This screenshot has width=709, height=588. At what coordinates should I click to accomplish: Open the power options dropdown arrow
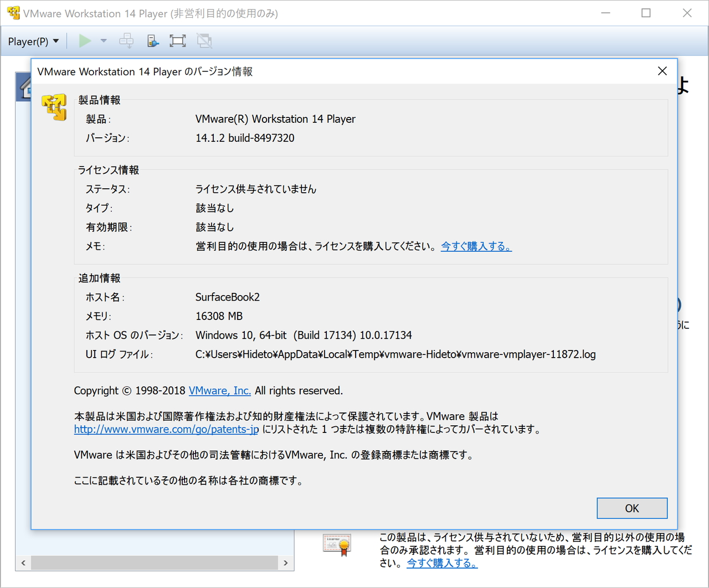(103, 40)
